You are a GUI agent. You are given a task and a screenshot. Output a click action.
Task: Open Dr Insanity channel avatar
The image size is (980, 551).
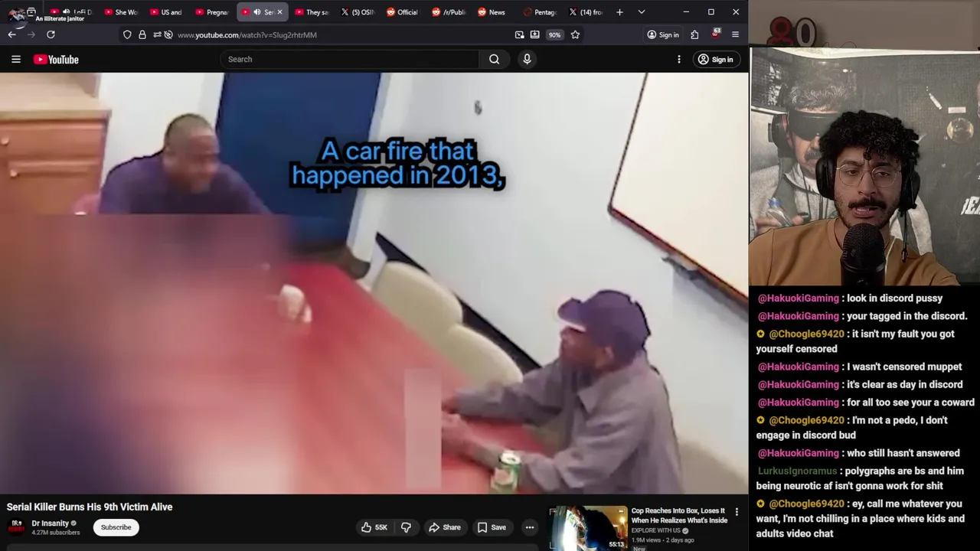[x=15, y=527]
